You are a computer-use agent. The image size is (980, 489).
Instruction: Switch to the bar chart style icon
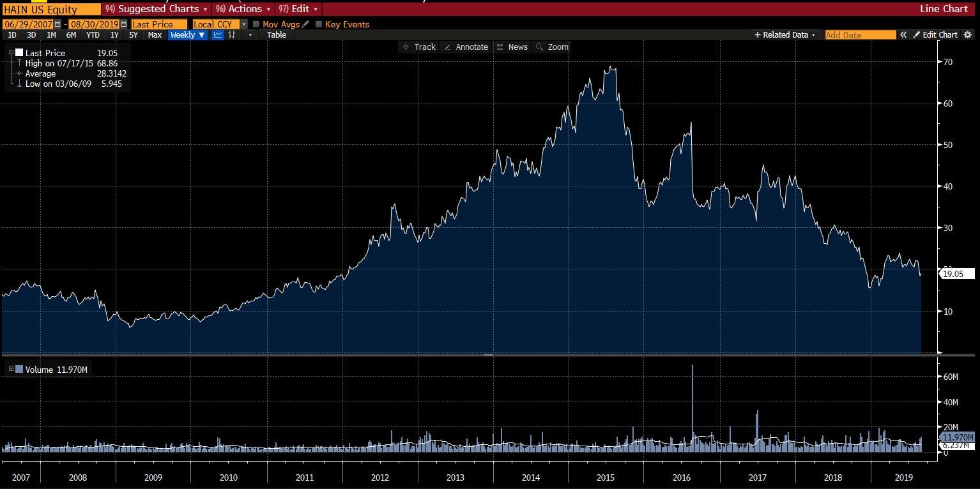pyautogui.click(x=232, y=35)
